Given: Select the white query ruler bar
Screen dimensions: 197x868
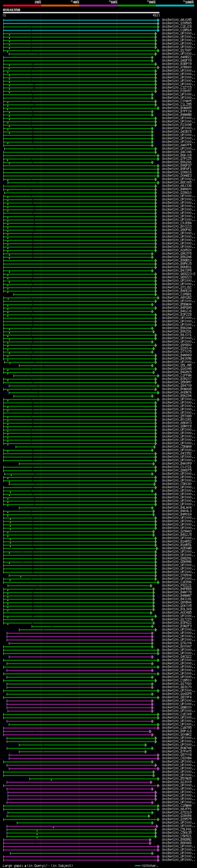Looking at the screenshot, I should tap(81, 13).
